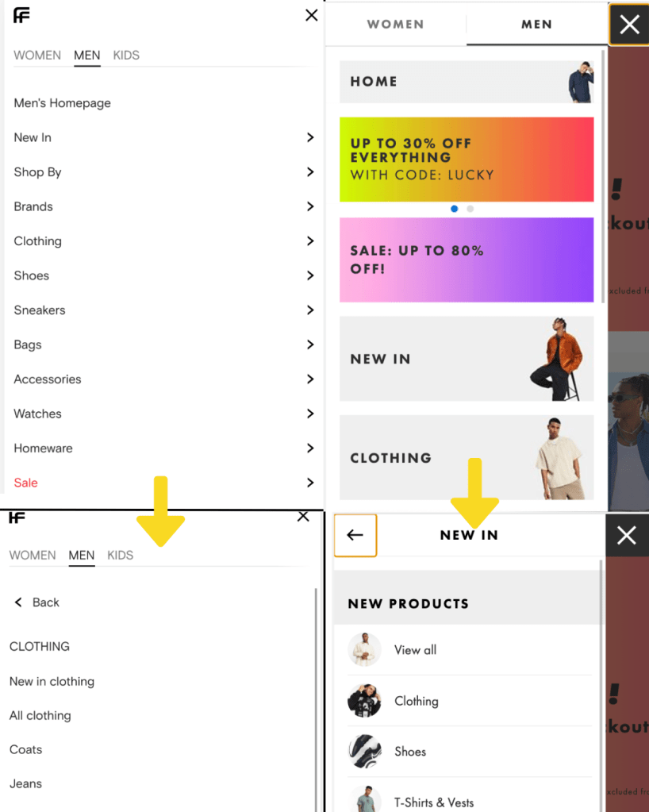Switch to the WOMEN tab in right panel
This screenshot has height=812, width=649.
395,24
